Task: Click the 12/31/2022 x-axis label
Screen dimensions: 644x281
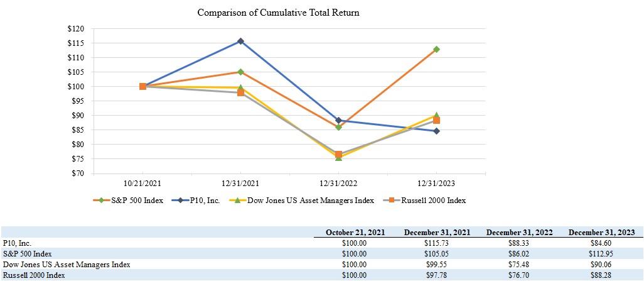Action: [x=338, y=182]
